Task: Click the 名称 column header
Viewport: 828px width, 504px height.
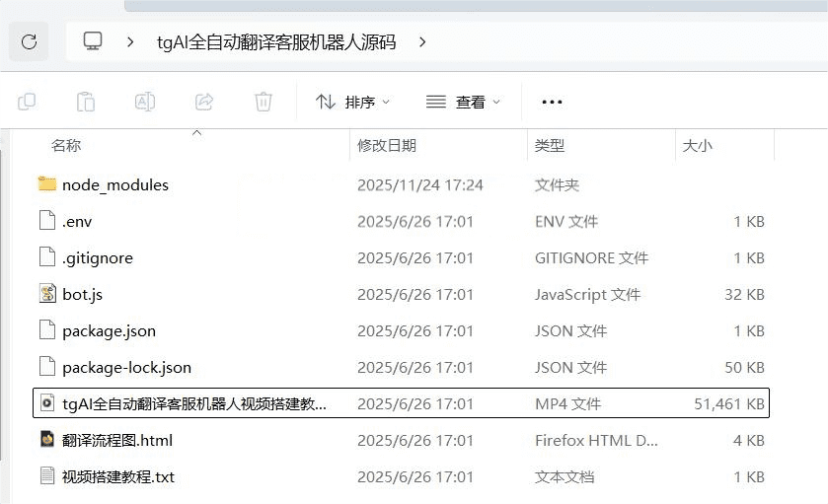Action: [66, 145]
